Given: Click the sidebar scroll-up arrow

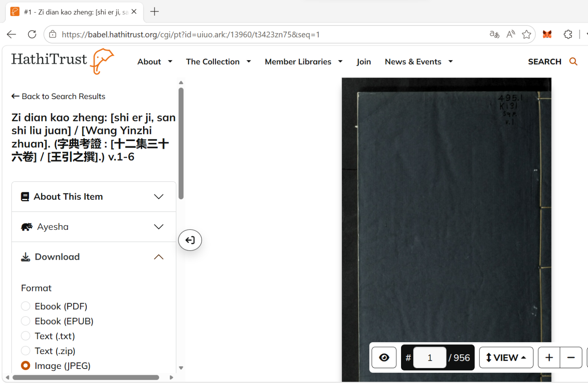Looking at the screenshot, I should [x=181, y=83].
